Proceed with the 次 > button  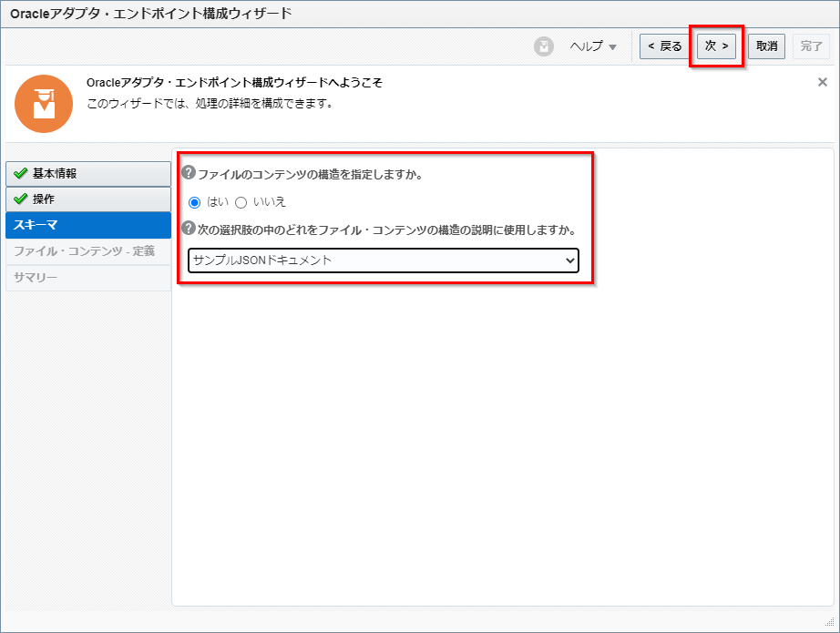[x=716, y=46]
